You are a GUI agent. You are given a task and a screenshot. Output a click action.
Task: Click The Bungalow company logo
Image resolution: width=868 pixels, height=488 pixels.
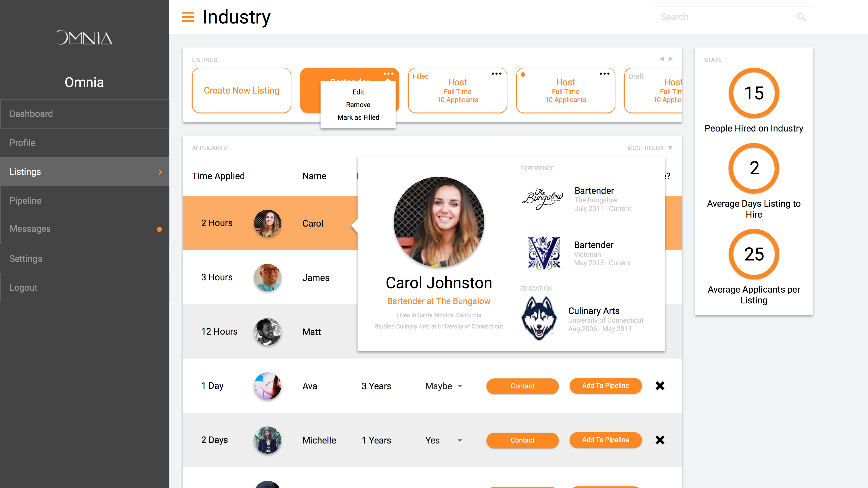(543, 199)
